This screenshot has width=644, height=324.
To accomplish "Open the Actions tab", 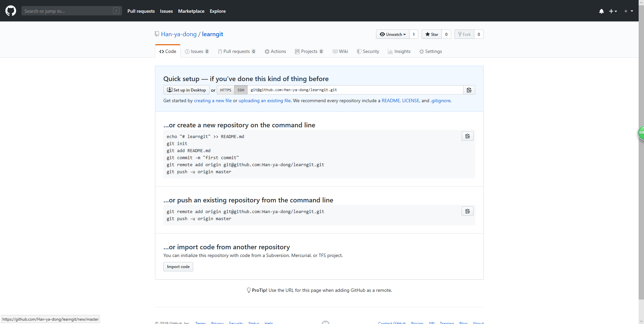I will pyautogui.click(x=275, y=51).
